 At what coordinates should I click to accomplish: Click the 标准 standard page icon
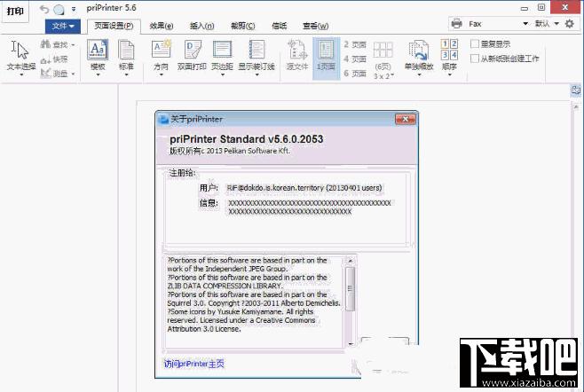pyautogui.click(x=126, y=51)
